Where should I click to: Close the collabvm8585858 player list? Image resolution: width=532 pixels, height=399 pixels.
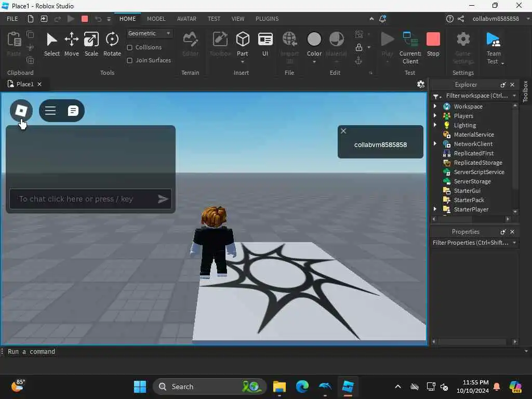tap(343, 131)
